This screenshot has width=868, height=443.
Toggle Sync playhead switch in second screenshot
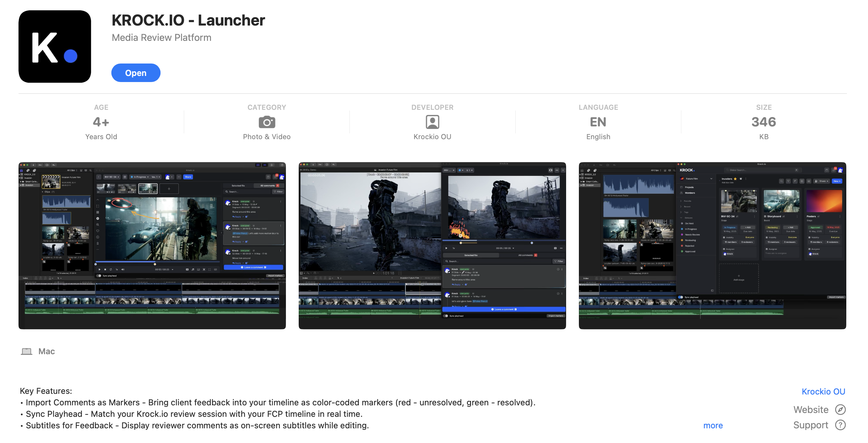click(446, 316)
